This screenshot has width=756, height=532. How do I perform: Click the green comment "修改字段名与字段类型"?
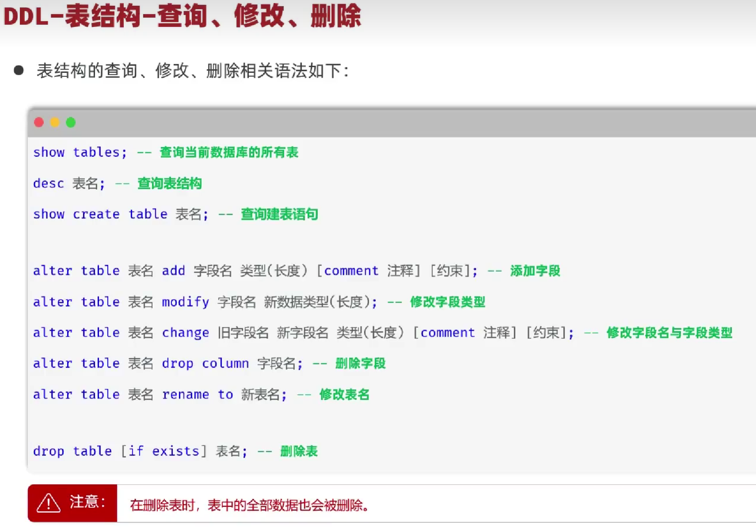point(669,333)
